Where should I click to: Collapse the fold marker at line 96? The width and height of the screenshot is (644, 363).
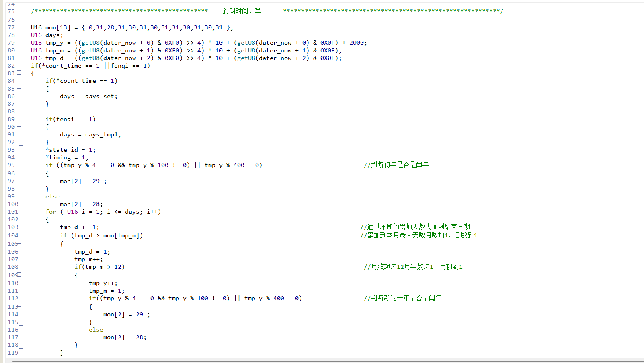click(19, 173)
